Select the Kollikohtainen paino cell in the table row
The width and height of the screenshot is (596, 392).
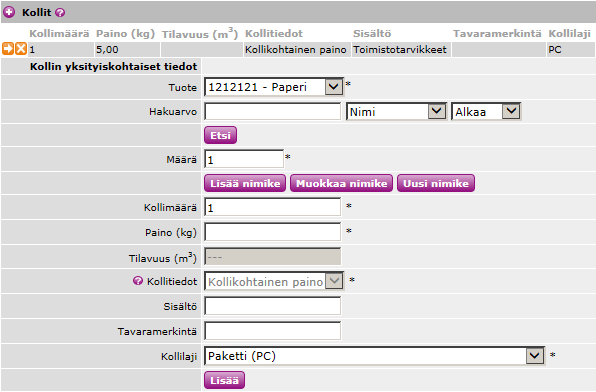297,49
